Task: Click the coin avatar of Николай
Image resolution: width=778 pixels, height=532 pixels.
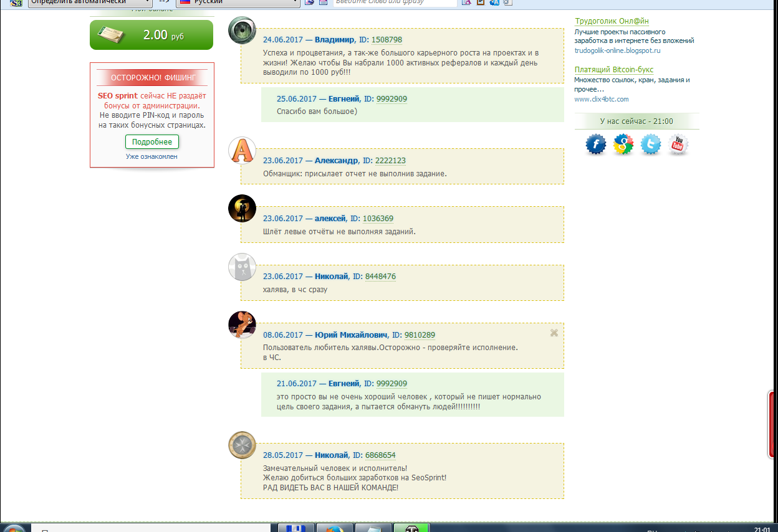Action: pos(243,445)
